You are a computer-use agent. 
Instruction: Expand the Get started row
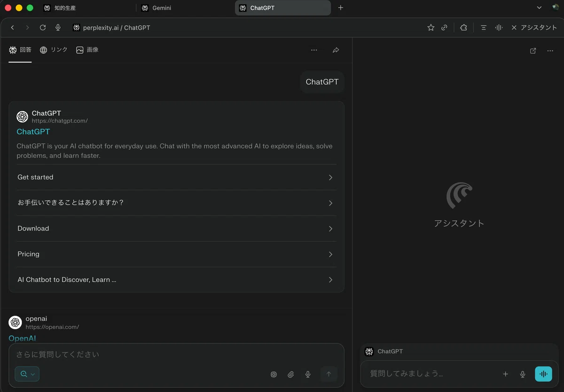coord(176,177)
